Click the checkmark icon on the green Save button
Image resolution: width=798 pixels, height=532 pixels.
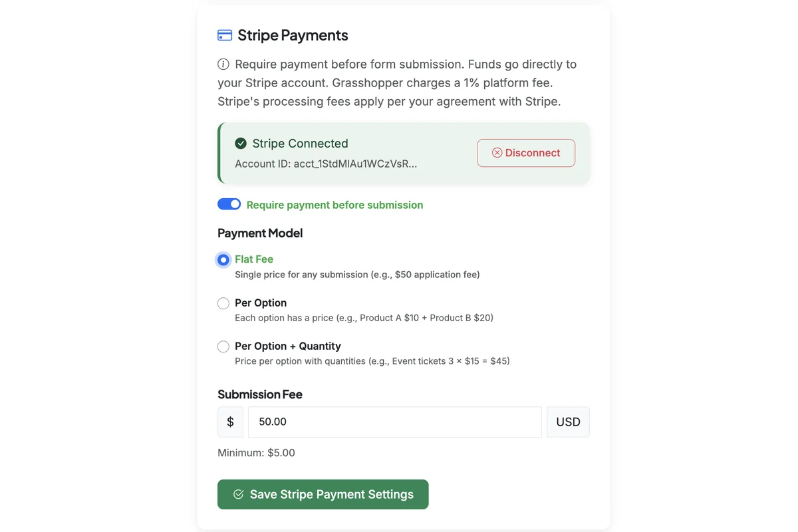[239, 494]
